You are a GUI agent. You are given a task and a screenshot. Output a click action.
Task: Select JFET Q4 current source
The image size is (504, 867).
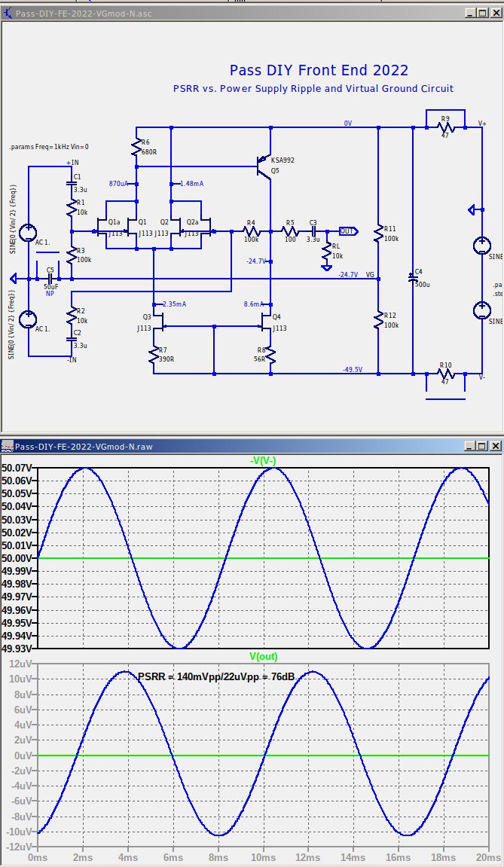pyautogui.click(x=265, y=322)
